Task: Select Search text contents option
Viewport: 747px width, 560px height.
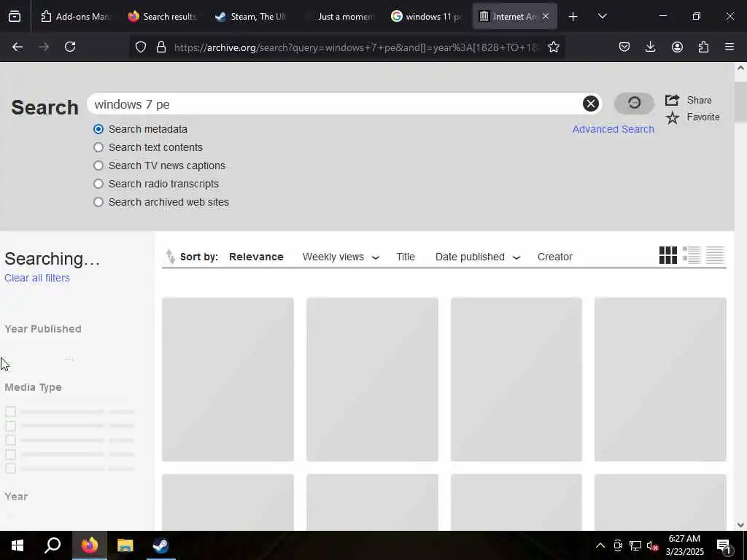Action: [x=98, y=147]
